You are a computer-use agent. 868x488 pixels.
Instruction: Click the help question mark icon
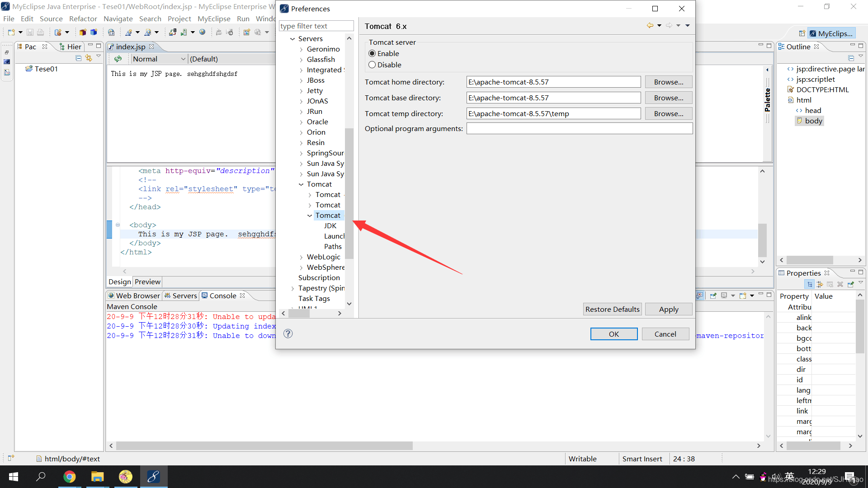click(x=288, y=333)
